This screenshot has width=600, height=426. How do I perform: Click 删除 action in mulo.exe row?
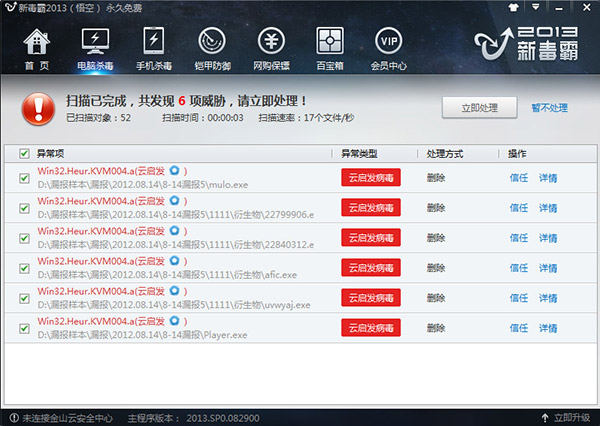click(x=436, y=178)
